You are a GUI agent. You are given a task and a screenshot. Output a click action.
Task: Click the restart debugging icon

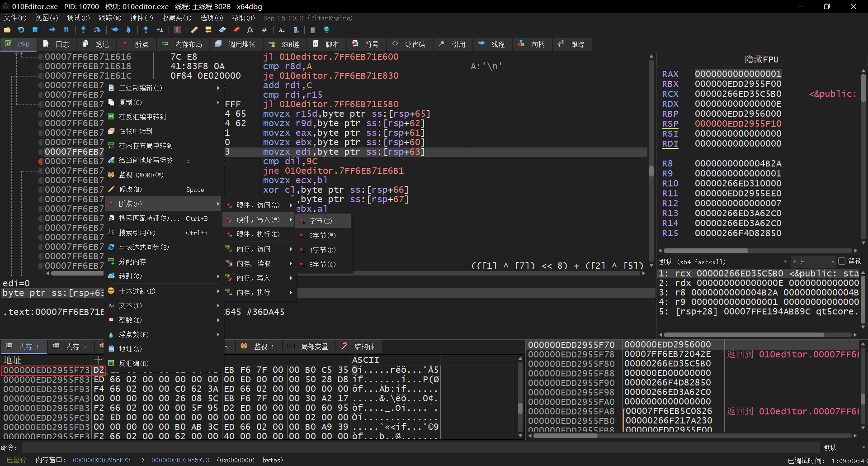[21, 30]
